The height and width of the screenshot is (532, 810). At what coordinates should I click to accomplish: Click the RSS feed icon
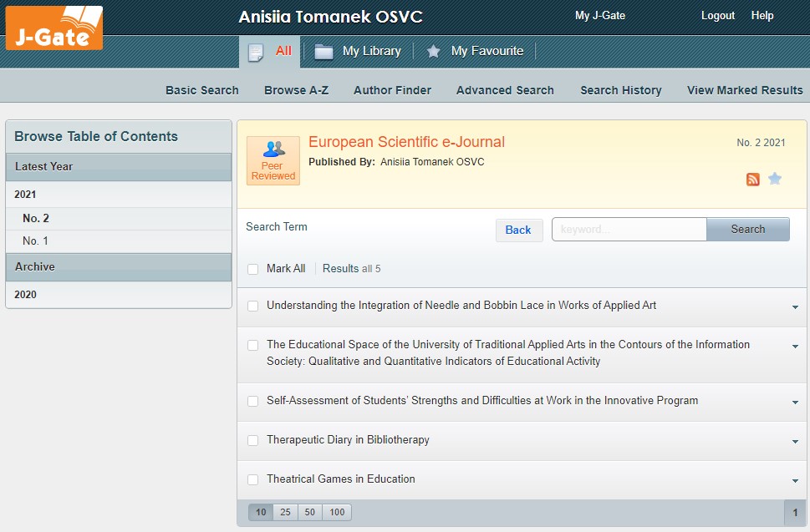(x=753, y=179)
